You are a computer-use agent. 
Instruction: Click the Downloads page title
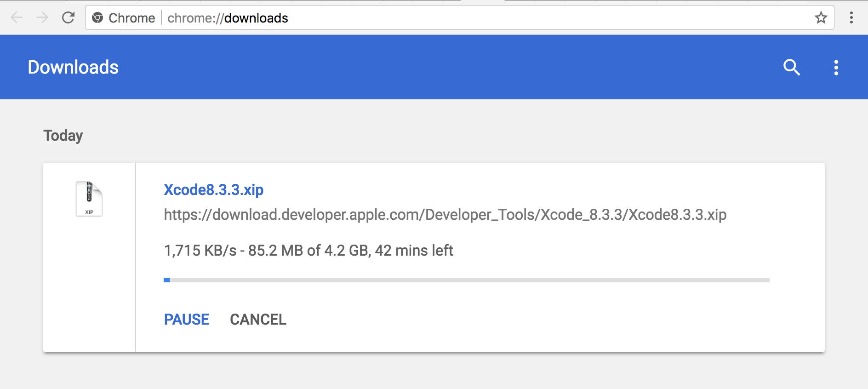73,67
